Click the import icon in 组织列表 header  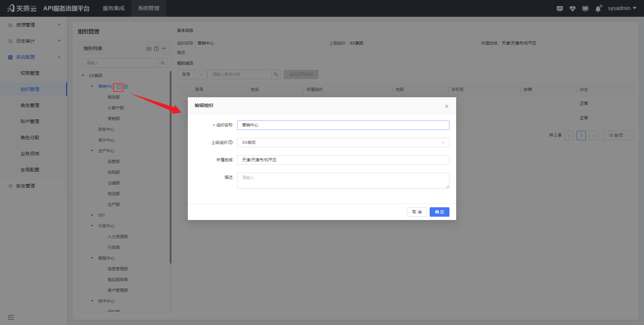click(149, 48)
